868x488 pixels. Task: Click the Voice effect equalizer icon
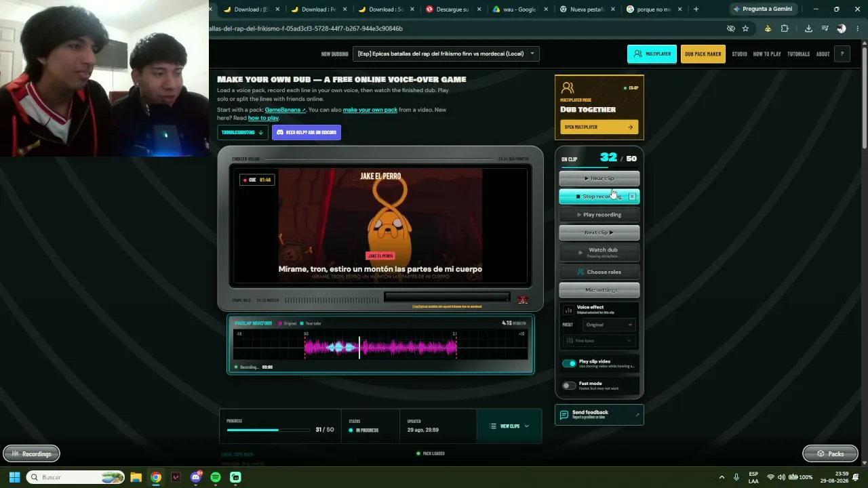568,310
